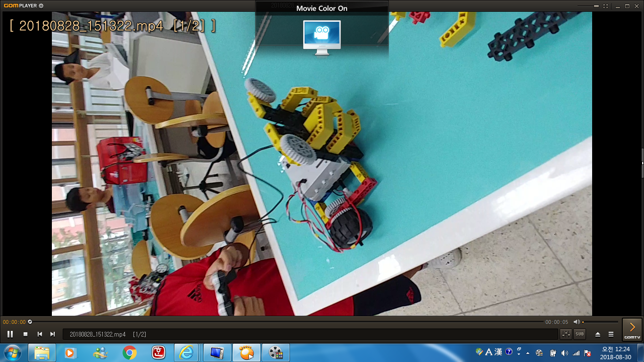The height and width of the screenshot is (362, 644).
Task: Open the GOMTV panel button
Action: (632, 329)
